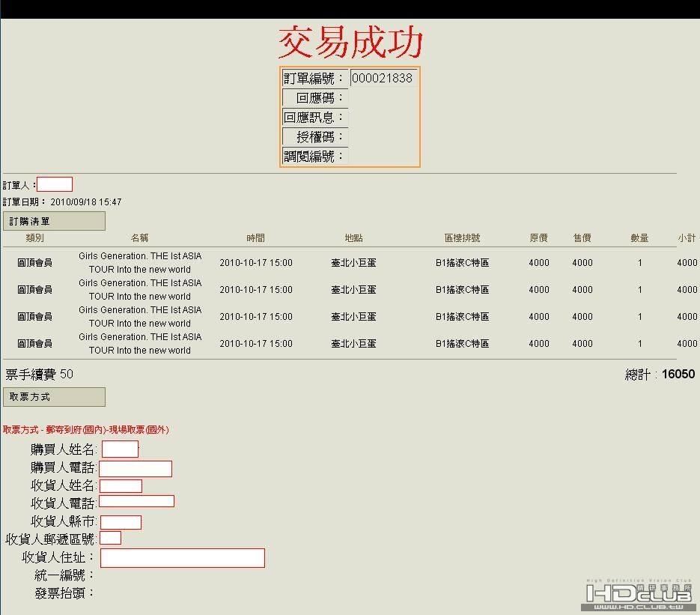The height and width of the screenshot is (615, 700).
Task: Click the 地點 column header
Action: pos(353,237)
